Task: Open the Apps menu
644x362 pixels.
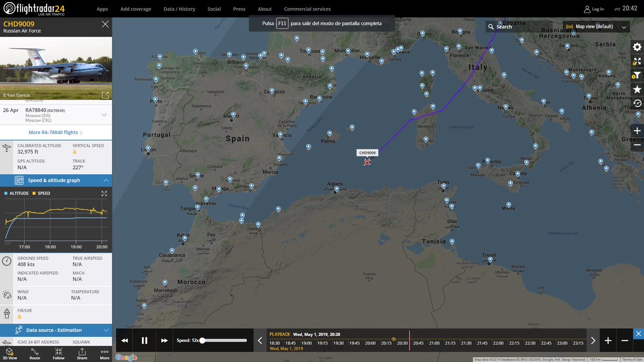Action: pos(103,9)
